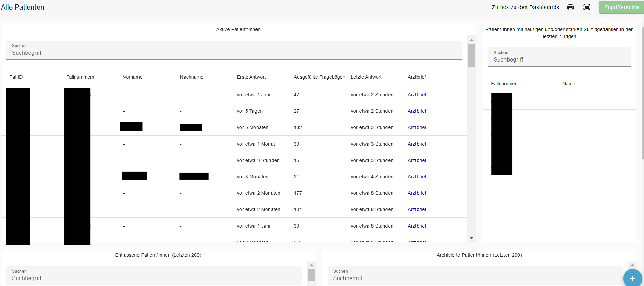Open Arztbrief for row with 21 Fragebögen
Screen dimensions: 644x286
(417, 177)
